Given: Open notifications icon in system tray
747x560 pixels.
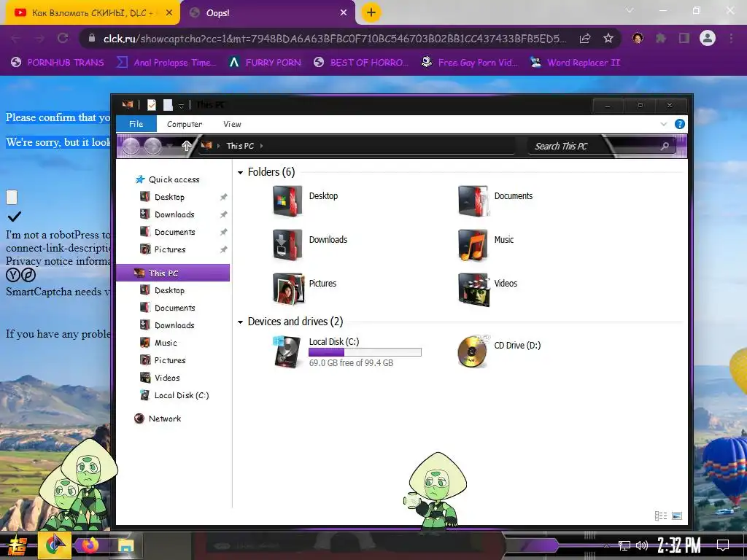Looking at the screenshot, I should click(x=723, y=545).
